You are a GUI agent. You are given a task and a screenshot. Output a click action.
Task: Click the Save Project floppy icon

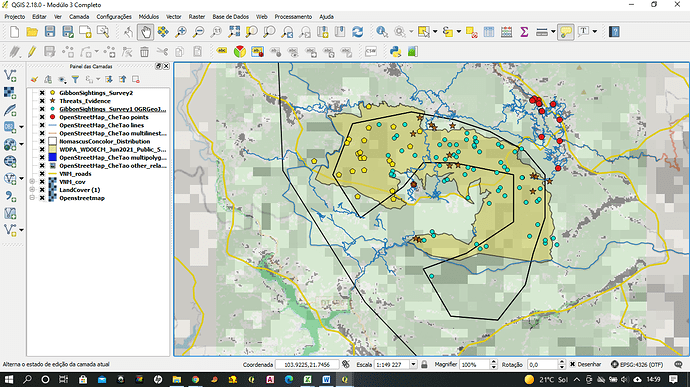click(50, 32)
